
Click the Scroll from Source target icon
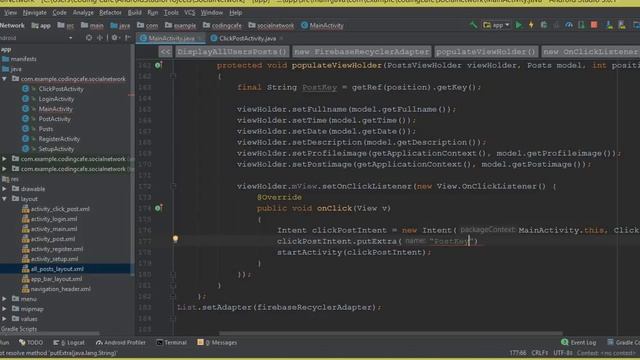89,38
